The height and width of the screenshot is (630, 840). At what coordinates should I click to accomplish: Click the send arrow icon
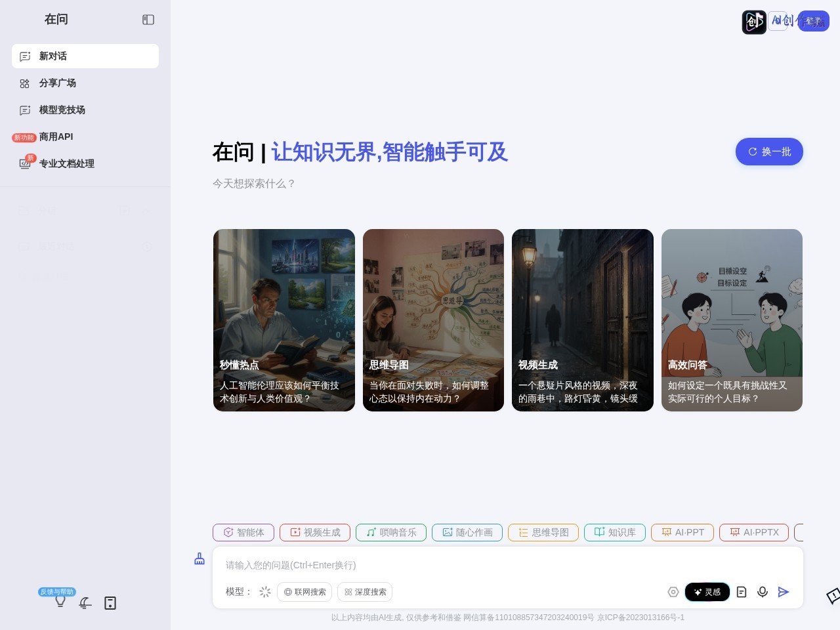pyautogui.click(x=784, y=592)
